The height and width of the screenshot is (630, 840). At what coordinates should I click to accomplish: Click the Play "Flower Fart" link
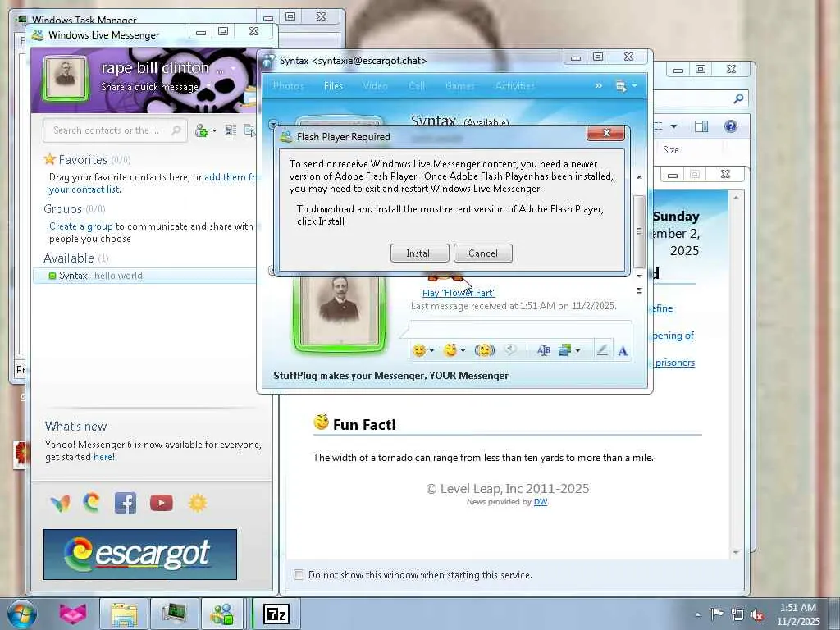click(x=459, y=293)
